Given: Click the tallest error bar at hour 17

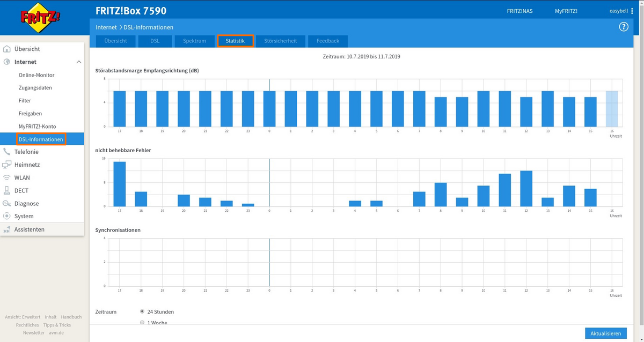Looking at the screenshot, I should click(x=119, y=184).
